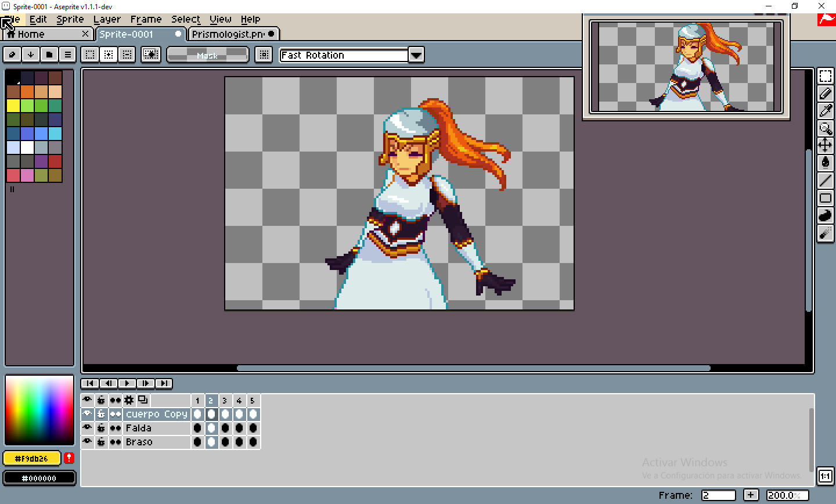Go to the next frame

(x=146, y=383)
